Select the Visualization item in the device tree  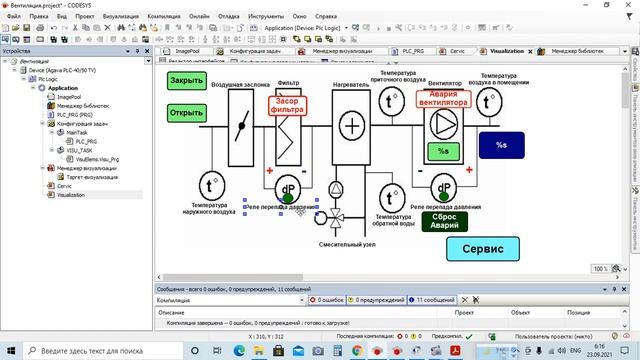(71, 195)
